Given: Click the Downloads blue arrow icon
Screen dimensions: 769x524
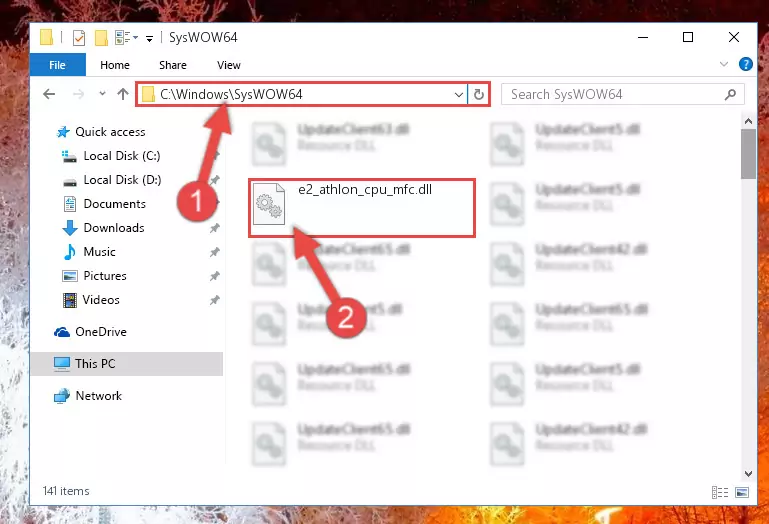Looking at the screenshot, I should pos(70,228).
